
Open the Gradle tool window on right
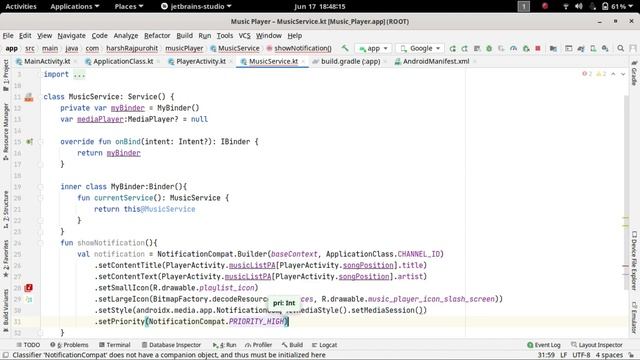(x=634, y=73)
